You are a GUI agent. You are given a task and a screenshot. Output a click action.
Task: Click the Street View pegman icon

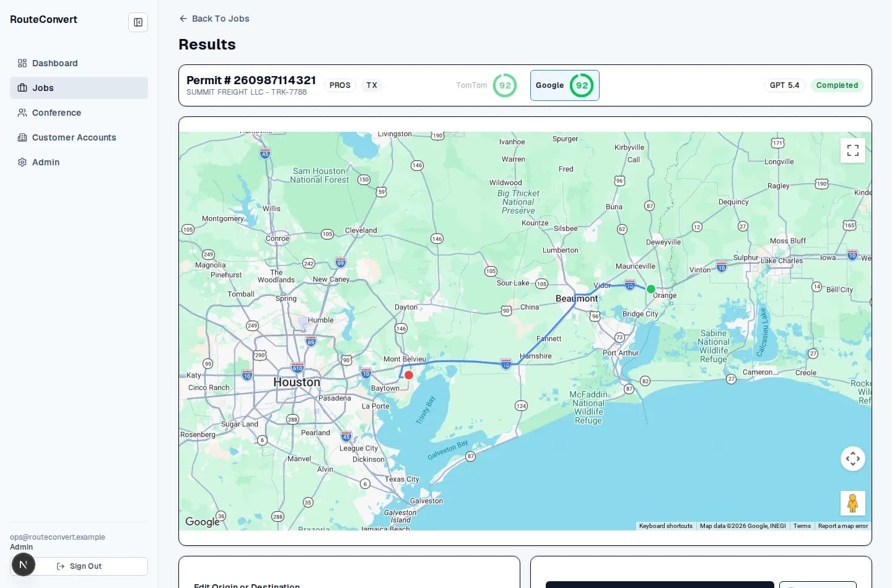(853, 503)
